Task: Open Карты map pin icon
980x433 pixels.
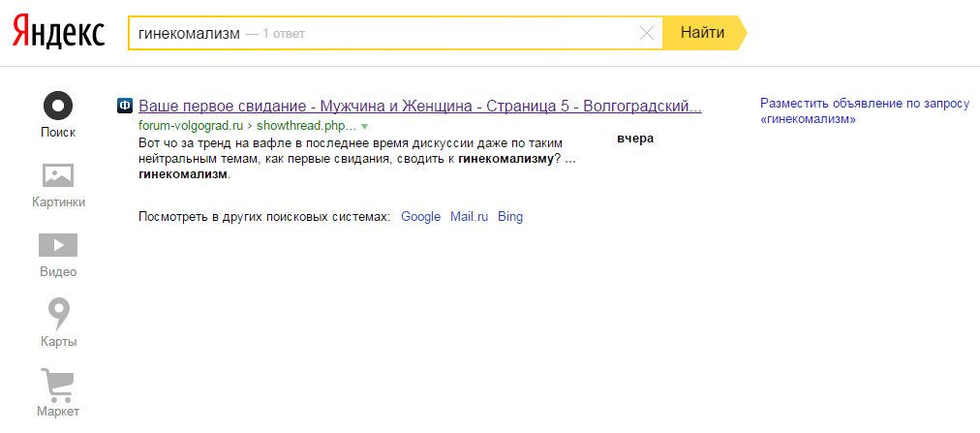Action: (58, 313)
